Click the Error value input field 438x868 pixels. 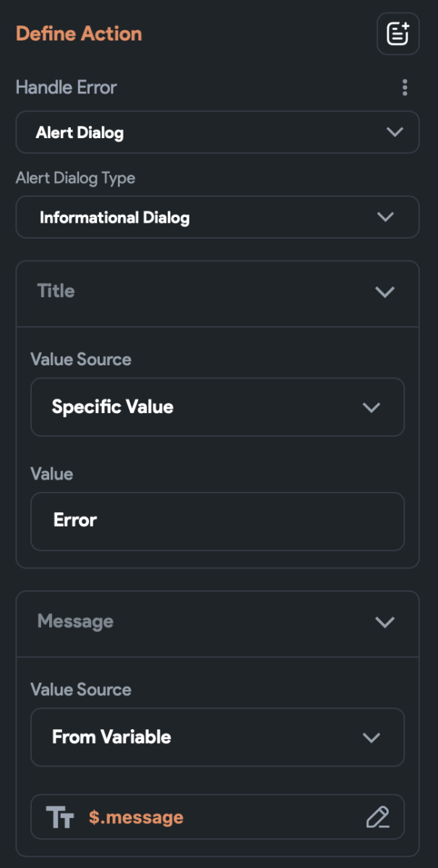217,521
